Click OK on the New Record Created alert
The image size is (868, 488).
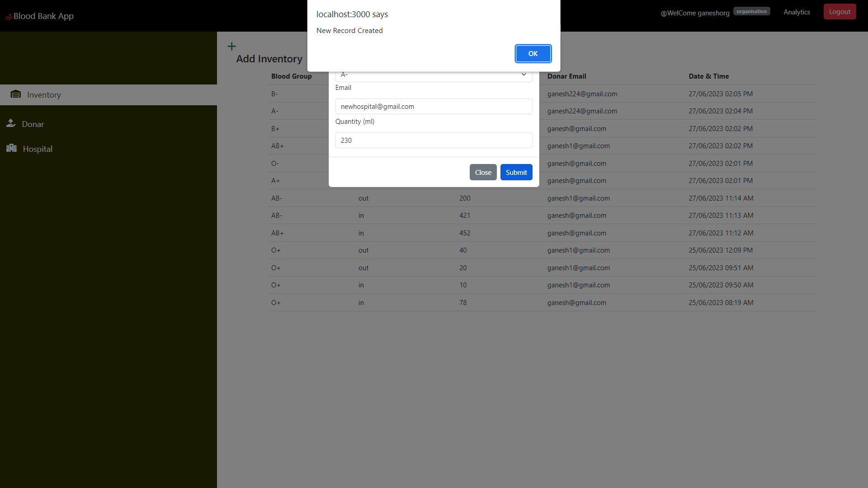(x=533, y=53)
